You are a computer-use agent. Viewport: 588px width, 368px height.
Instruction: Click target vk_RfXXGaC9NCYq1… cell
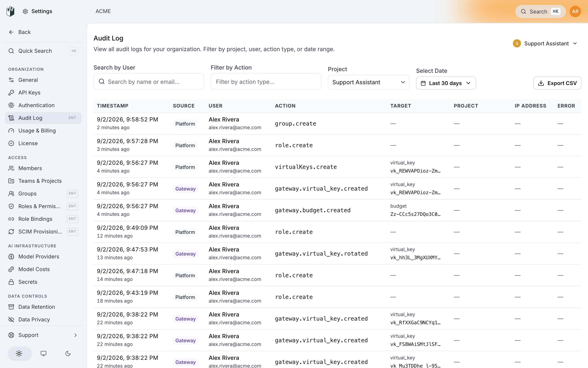tap(415, 322)
